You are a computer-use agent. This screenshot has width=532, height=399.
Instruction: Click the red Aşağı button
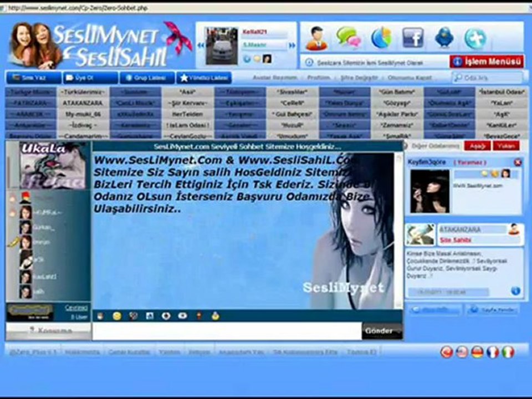coord(477,146)
